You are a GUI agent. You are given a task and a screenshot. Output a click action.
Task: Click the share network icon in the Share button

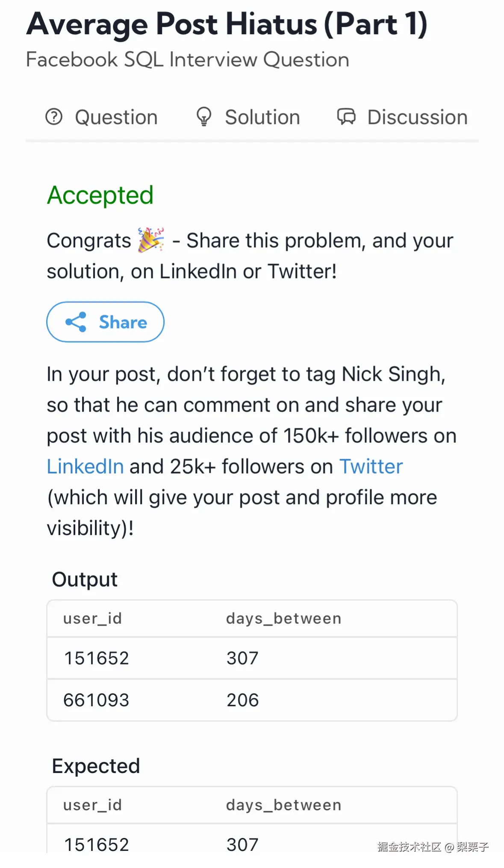pos(76,322)
